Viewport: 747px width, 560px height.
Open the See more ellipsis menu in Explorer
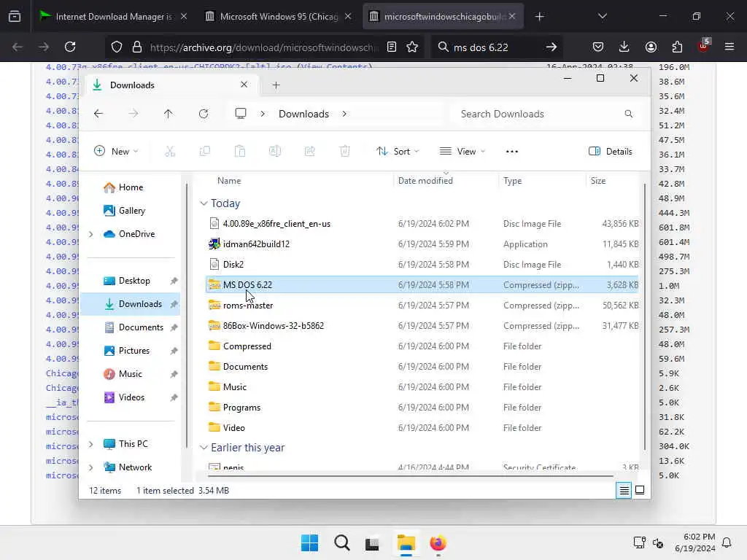(511, 152)
